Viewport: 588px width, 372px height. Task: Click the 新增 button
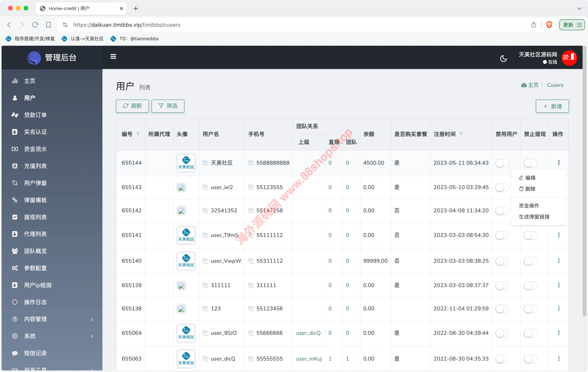click(x=552, y=106)
